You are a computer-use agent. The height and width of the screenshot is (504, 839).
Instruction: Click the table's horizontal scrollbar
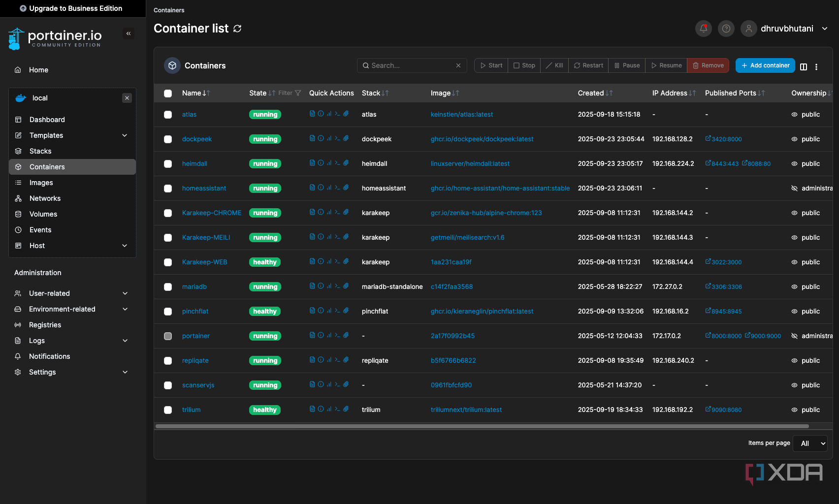482,426
